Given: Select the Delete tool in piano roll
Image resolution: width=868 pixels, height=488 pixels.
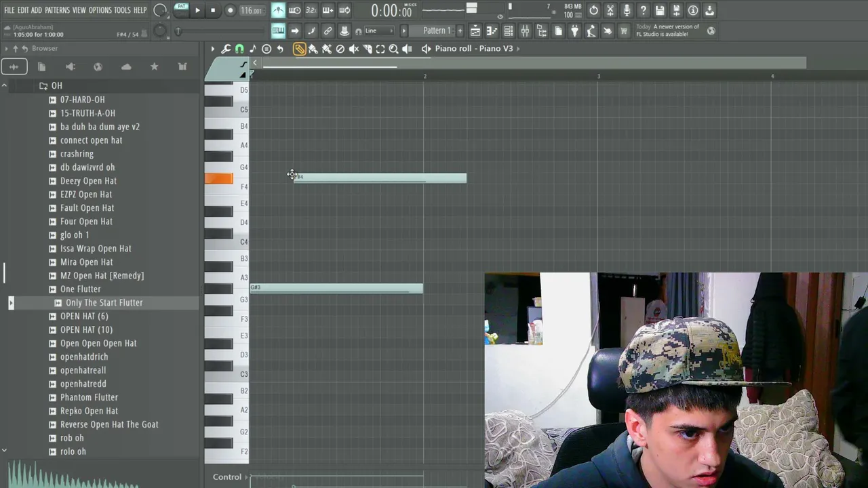Looking at the screenshot, I should pos(340,49).
